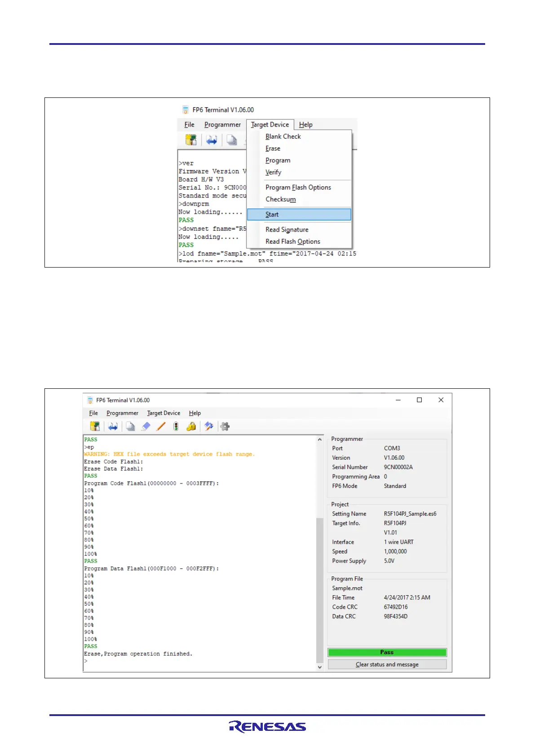Click serial number 9CN00002A value
The image size is (535, 756).
[x=398, y=467]
